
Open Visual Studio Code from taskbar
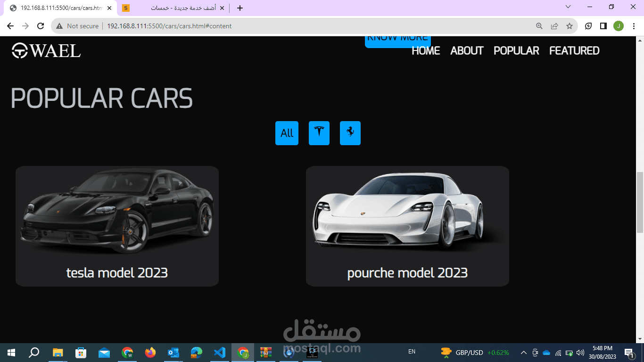coord(220,352)
